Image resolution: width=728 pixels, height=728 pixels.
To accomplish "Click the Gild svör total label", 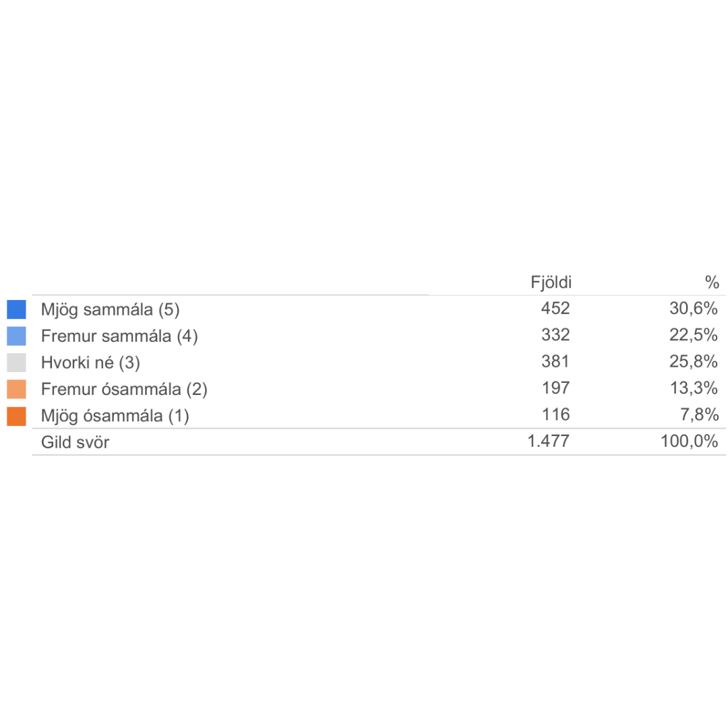I will [x=75, y=443].
